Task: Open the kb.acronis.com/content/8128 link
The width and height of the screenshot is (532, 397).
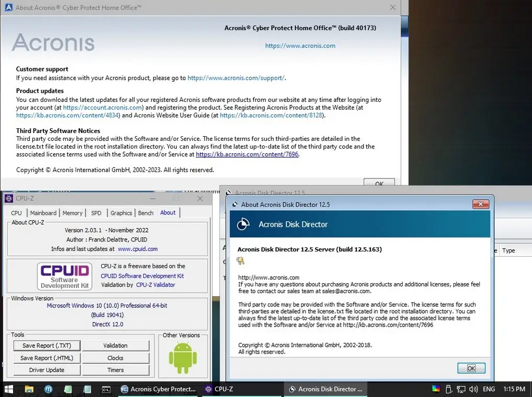Action: 271,115
